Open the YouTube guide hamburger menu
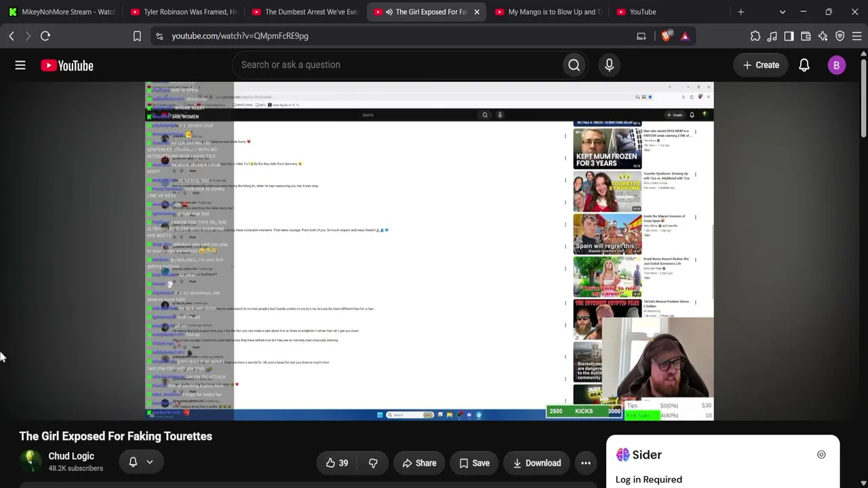Screen dimensions: 868x488 tap(20, 65)
